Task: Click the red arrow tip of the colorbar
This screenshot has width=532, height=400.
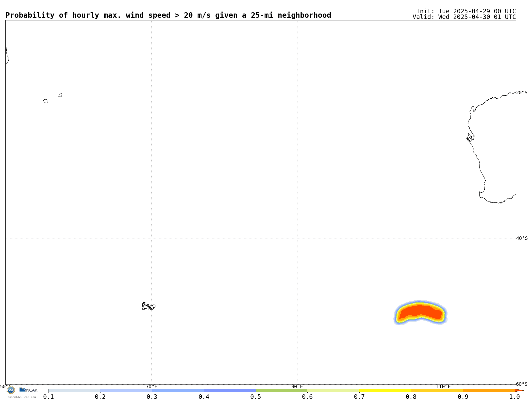Action: click(519, 390)
